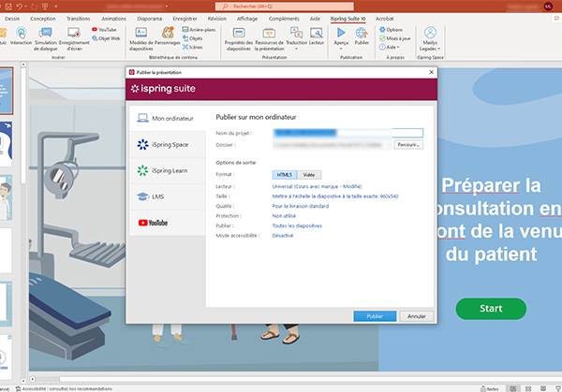
Task: Select iSpring Learn publishing destination
Action: 168,171
